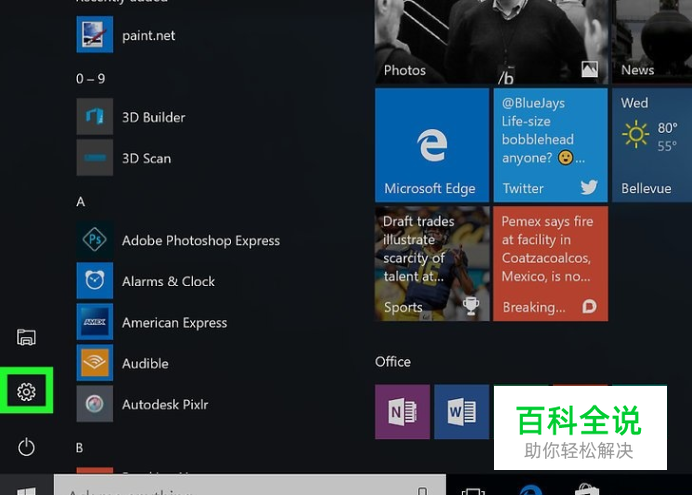The width and height of the screenshot is (692, 495).
Task: Open Task View on the taskbar
Action: coord(473,491)
